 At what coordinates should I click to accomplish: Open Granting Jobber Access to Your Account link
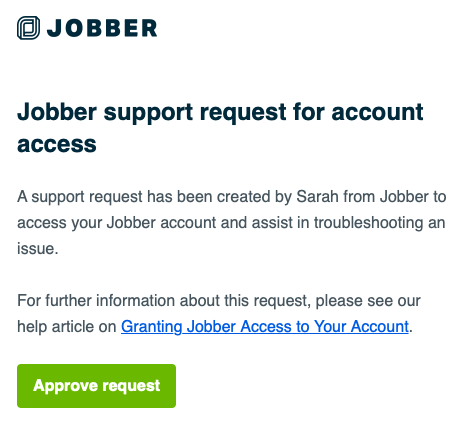tap(265, 326)
